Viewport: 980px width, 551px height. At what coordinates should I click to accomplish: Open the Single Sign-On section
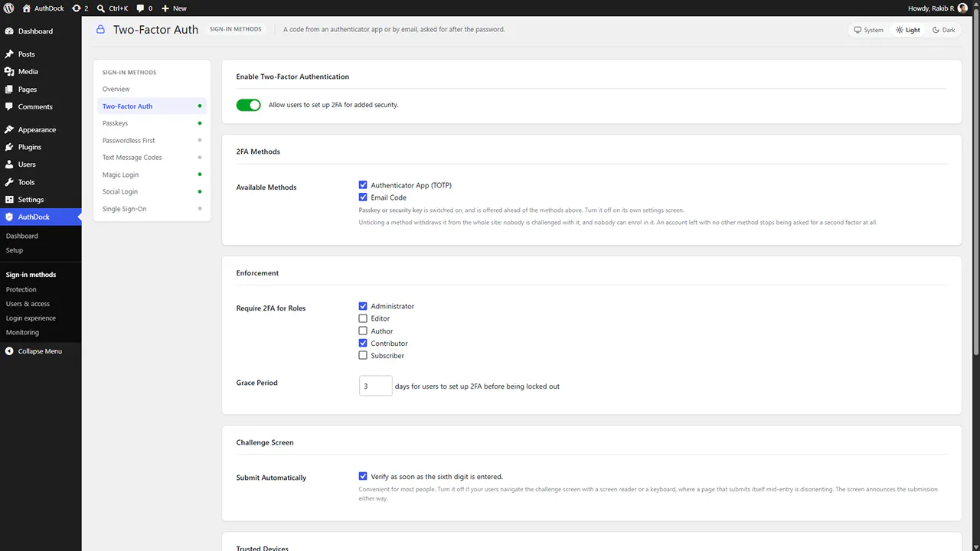pos(152,209)
